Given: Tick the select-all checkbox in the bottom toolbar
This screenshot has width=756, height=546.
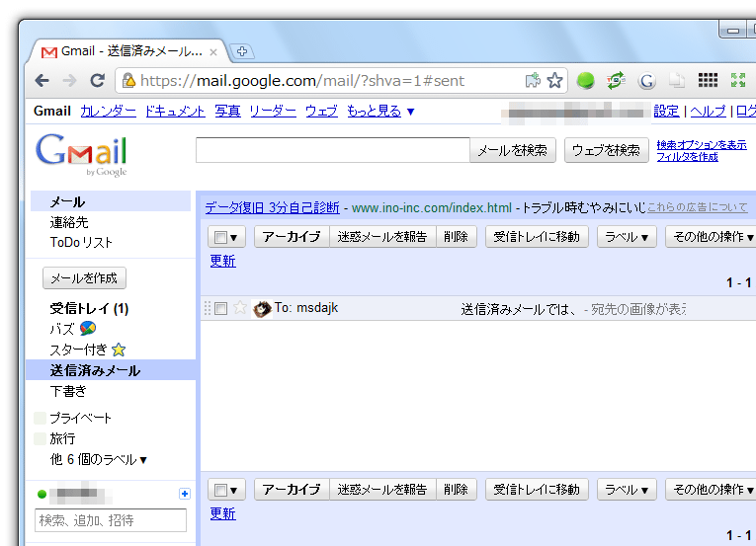Looking at the screenshot, I should (220, 490).
